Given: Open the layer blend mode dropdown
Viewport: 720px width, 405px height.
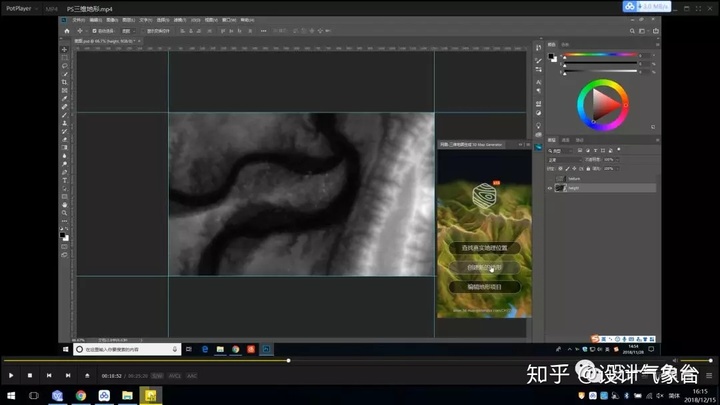Looking at the screenshot, I should [565, 160].
